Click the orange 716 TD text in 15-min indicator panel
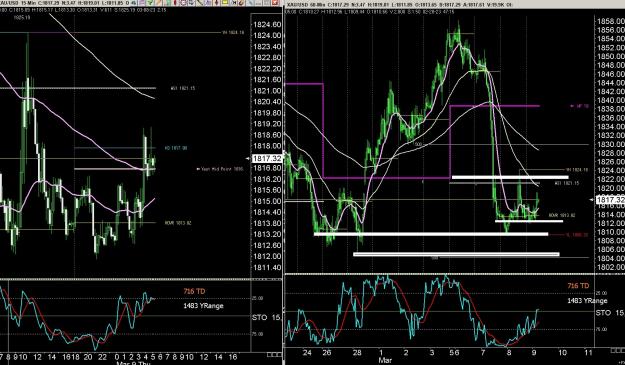The image size is (625, 365). click(x=194, y=291)
